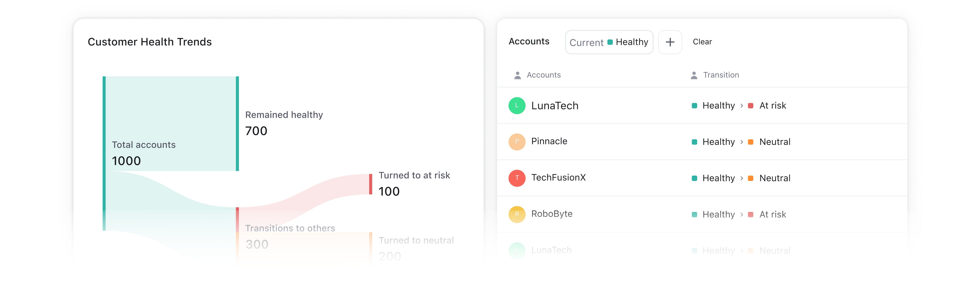Image resolution: width=980 pixels, height=291 pixels.
Task: Click LunaTech's green L avatar
Action: tap(517, 106)
